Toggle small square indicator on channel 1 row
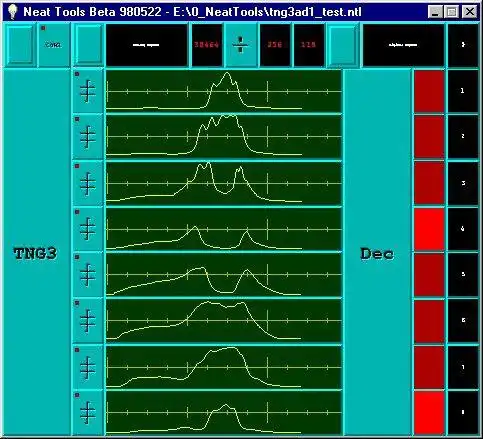483x439 pixels. [x=77, y=74]
